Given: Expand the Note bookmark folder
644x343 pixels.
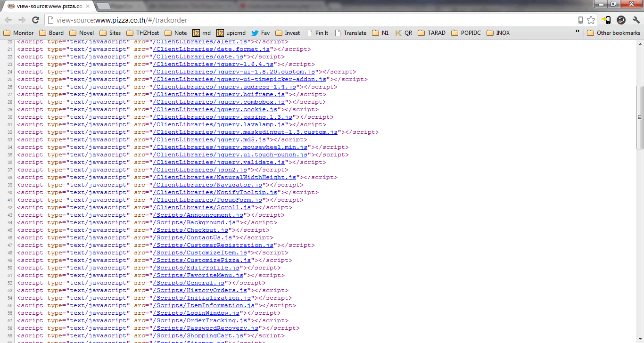Looking at the screenshot, I should 175,33.
